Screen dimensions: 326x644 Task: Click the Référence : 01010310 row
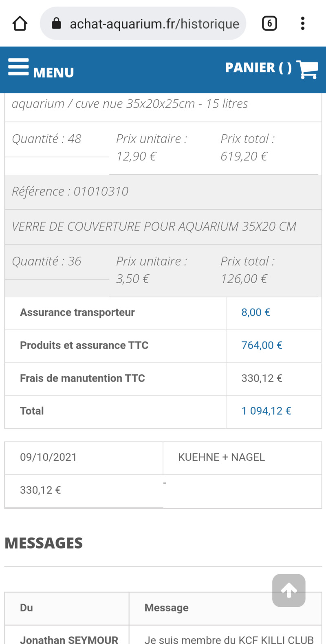[163, 191]
